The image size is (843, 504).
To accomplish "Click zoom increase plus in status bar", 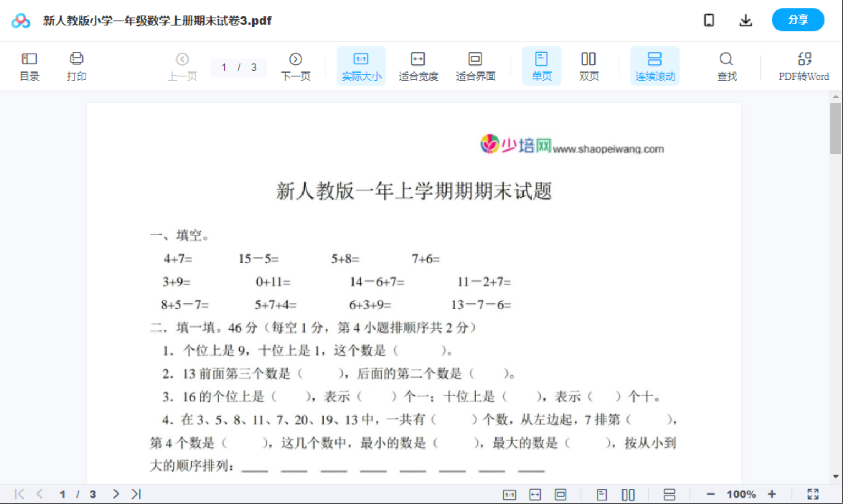I will pyautogui.click(x=772, y=494).
